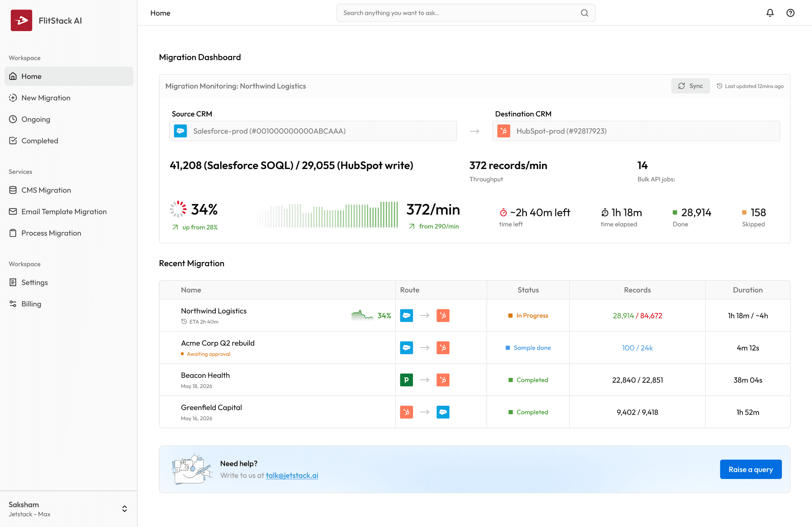The image size is (812, 527).
Task: Click the 28,914 / 84,672 records cell
Action: [637, 316]
